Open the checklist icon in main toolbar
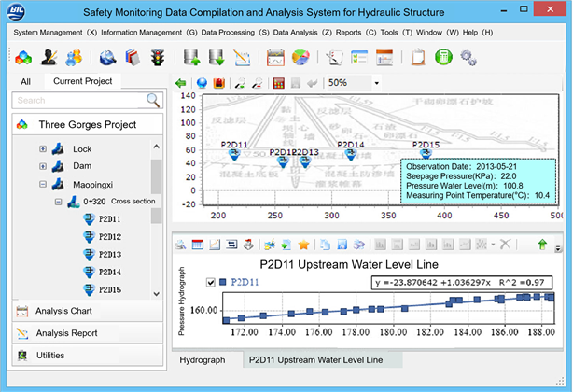 359,58
